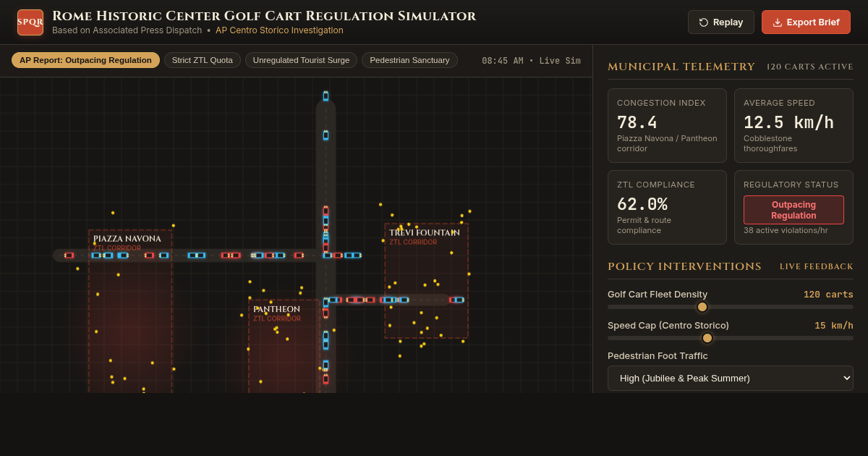
Task: Click the Outpacing Regulation status badge
Action: (793, 210)
